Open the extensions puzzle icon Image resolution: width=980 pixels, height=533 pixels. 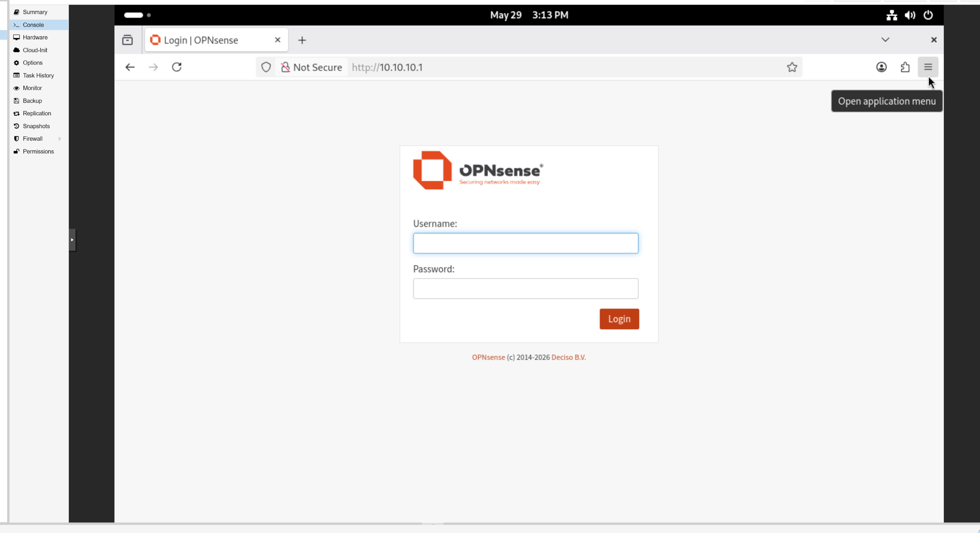point(905,67)
